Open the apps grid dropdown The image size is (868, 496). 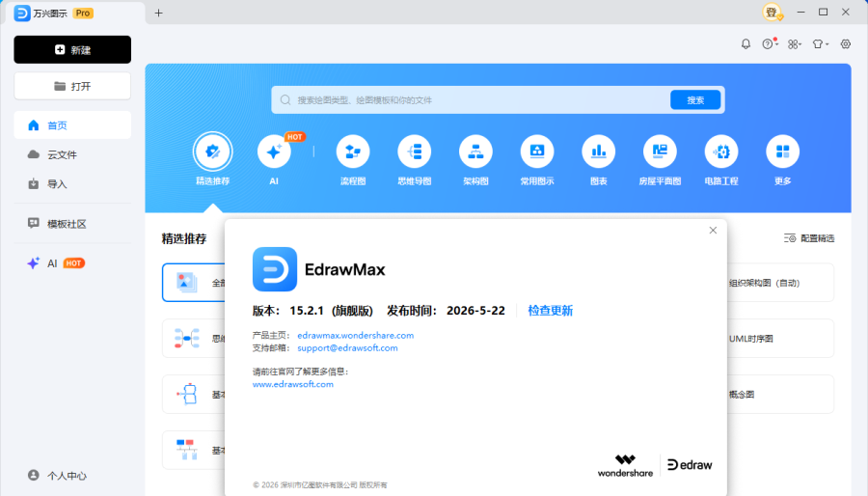795,44
